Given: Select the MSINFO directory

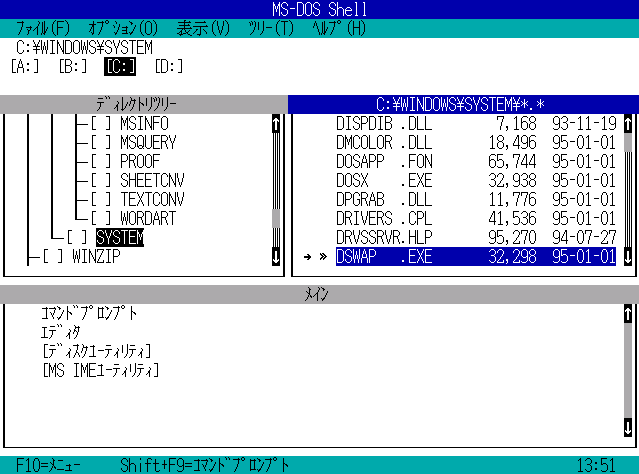Looking at the screenshot, I should point(144,123).
